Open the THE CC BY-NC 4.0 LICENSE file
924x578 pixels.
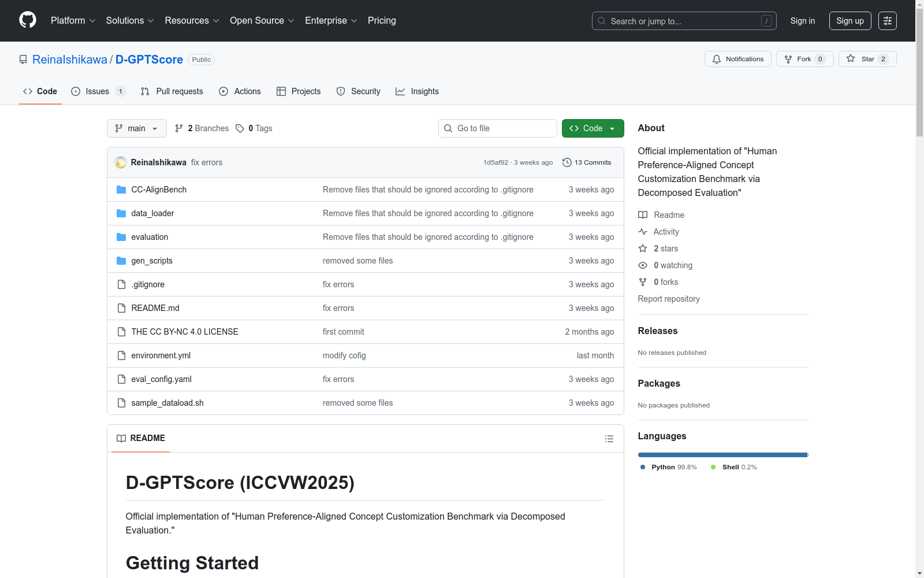tap(185, 332)
